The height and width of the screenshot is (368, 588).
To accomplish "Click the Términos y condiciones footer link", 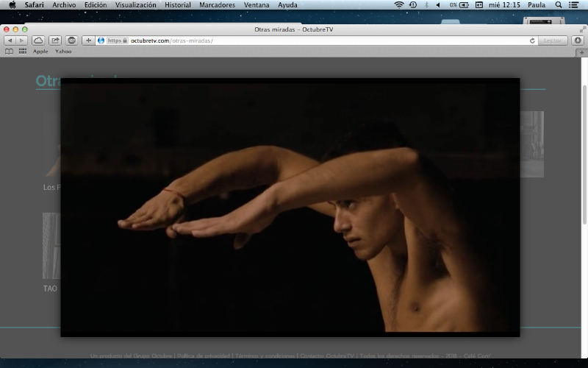I will (265, 355).
